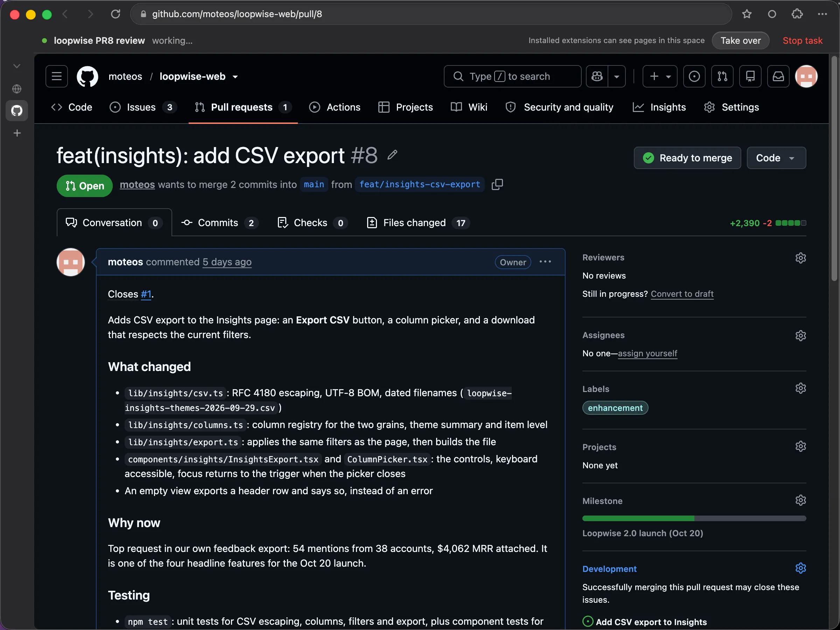Open Assignees settings gear
The width and height of the screenshot is (840, 630).
point(800,336)
